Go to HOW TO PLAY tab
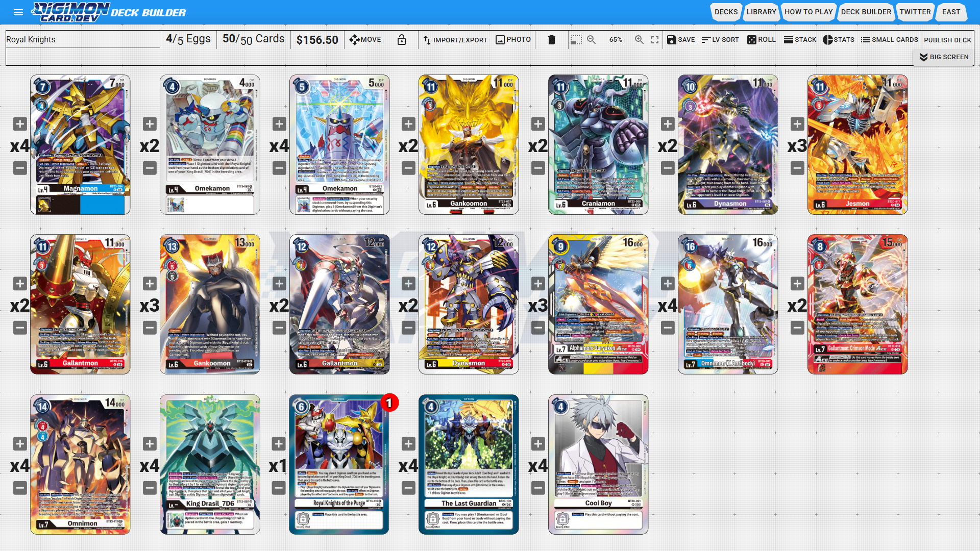The image size is (980, 551). [808, 12]
